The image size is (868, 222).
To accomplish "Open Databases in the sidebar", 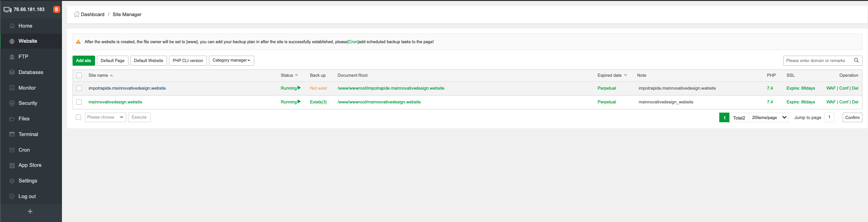I will point(31,72).
